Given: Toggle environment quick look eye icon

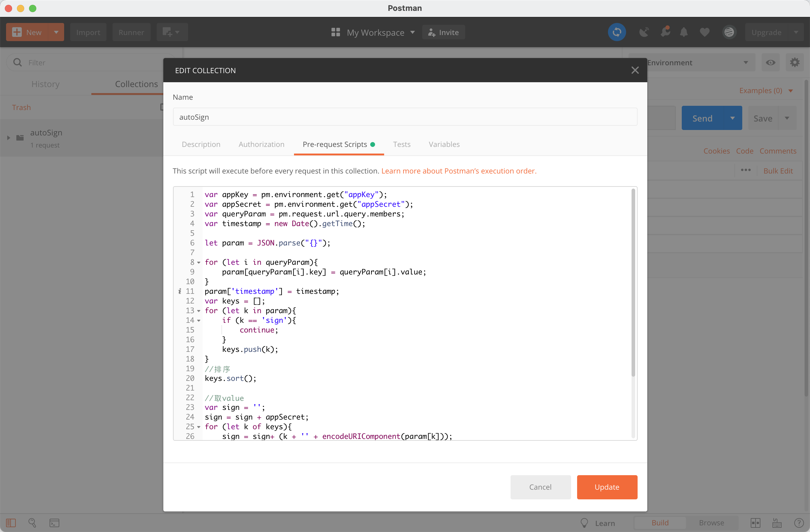Looking at the screenshot, I should (x=770, y=63).
